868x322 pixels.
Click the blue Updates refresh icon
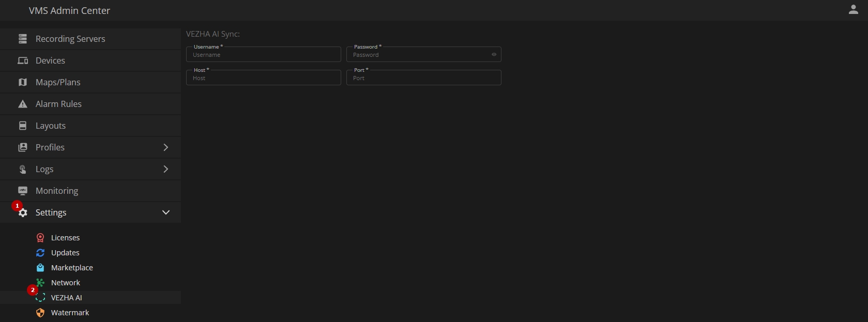coord(40,253)
